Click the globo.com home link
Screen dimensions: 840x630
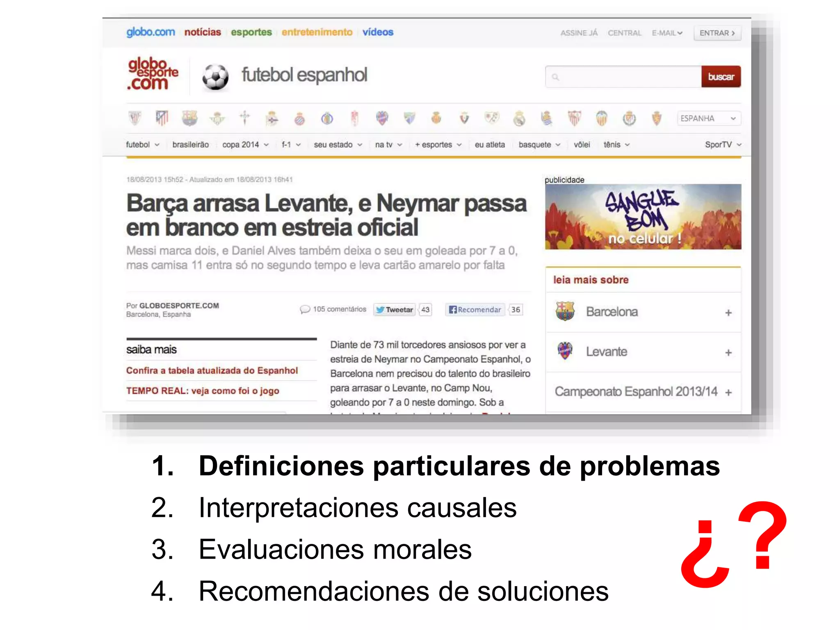click(151, 32)
